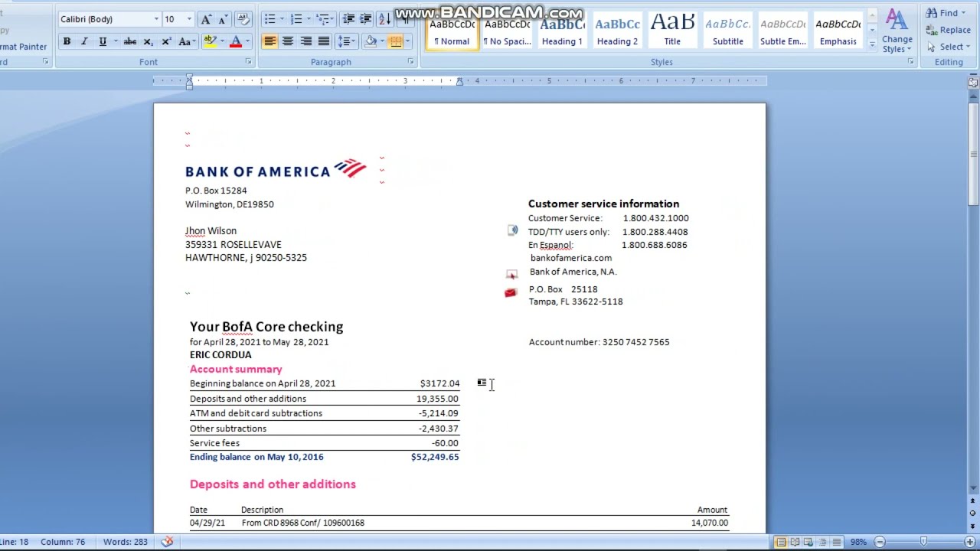Open Font dialog launcher
The image size is (980, 551).
(248, 62)
